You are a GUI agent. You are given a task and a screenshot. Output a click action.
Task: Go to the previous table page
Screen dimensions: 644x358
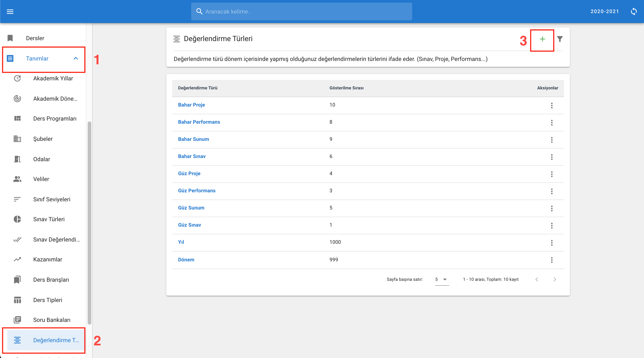click(x=537, y=279)
